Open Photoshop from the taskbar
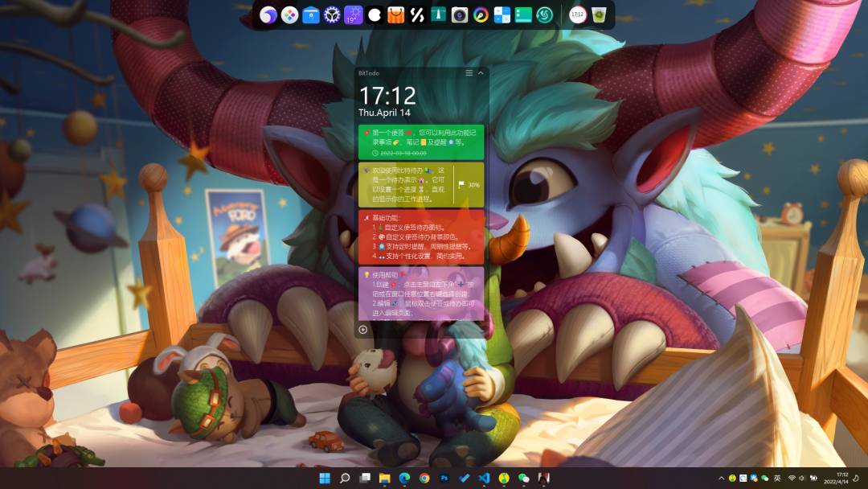This screenshot has height=489, width=868. [444, 478]
